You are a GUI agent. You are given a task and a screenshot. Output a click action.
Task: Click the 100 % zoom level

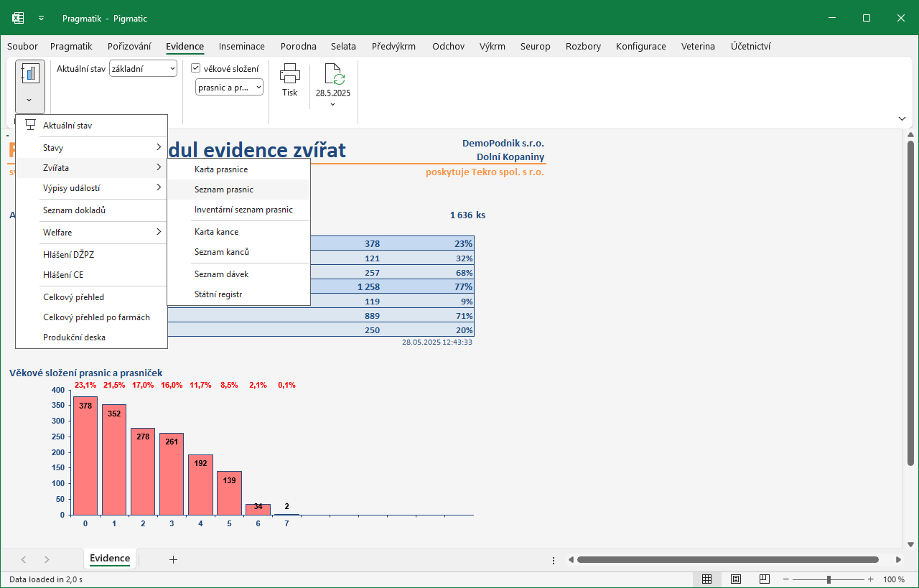click(894, 579)
